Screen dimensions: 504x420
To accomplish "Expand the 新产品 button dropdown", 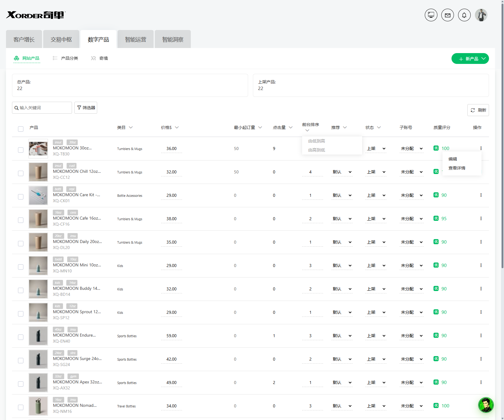I will pyautogui.click(x=484, y=58).
